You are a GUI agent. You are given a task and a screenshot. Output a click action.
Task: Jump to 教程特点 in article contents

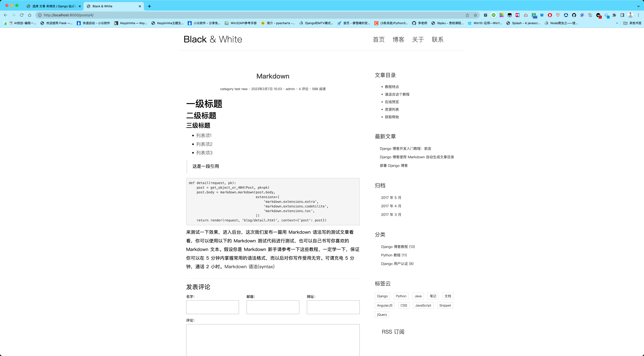[x=392, y=87]
